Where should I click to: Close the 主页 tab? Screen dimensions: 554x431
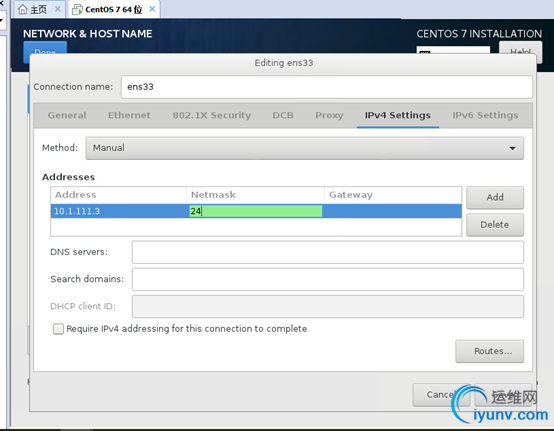(x=58, y=9)
